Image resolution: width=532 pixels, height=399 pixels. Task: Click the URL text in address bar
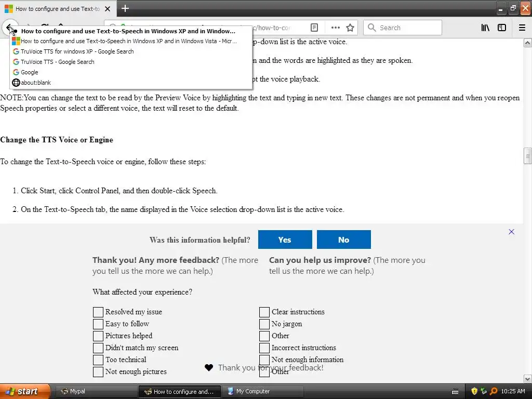[x=271, y=28]
